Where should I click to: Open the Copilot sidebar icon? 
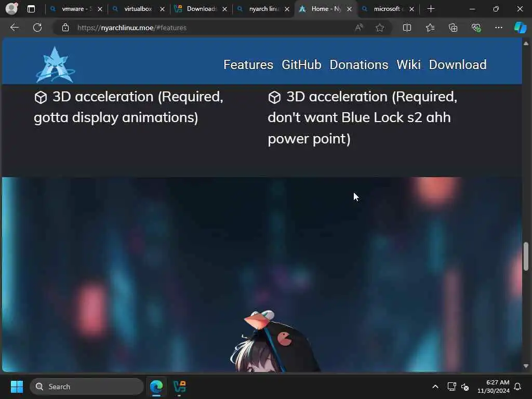click(520, 28)
